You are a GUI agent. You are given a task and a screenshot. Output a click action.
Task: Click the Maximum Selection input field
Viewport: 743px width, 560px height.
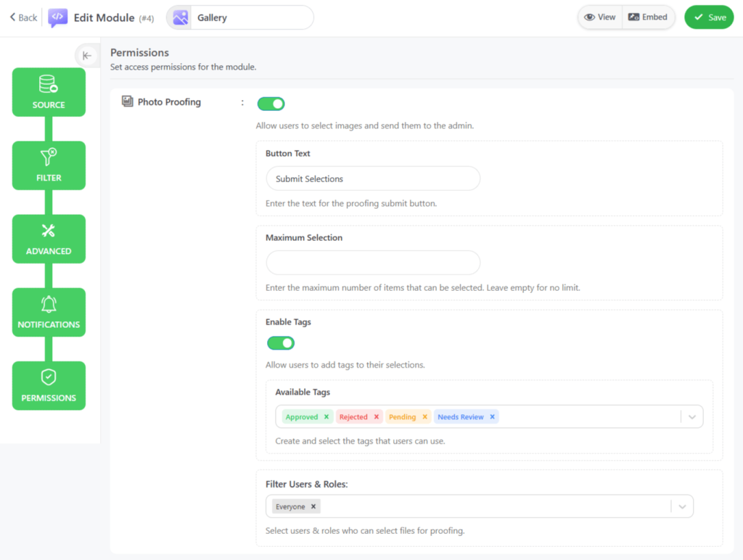coord(373,263)
